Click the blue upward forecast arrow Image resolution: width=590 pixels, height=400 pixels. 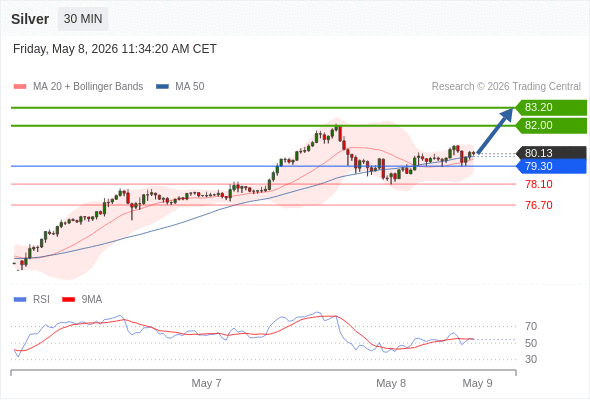[x=495, y=131]
